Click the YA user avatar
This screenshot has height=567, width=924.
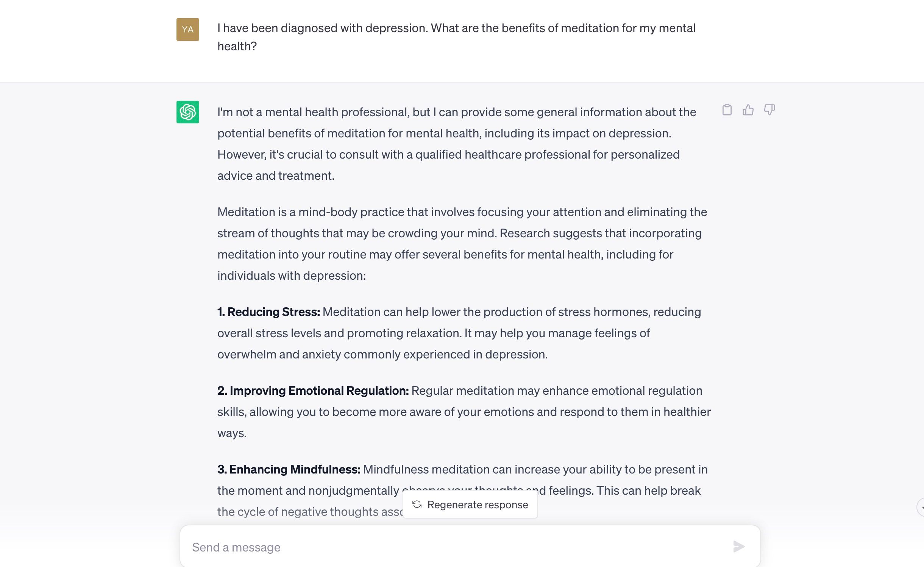click(x=187, y=29)
